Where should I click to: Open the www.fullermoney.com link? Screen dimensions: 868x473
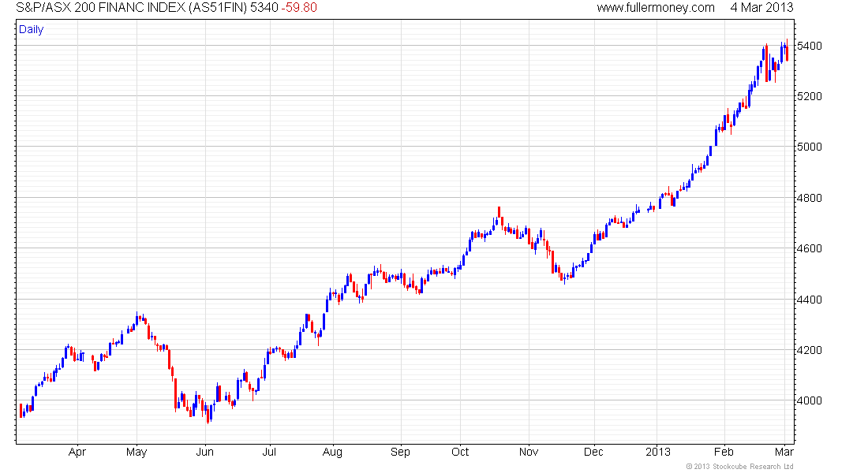[656, 8]
